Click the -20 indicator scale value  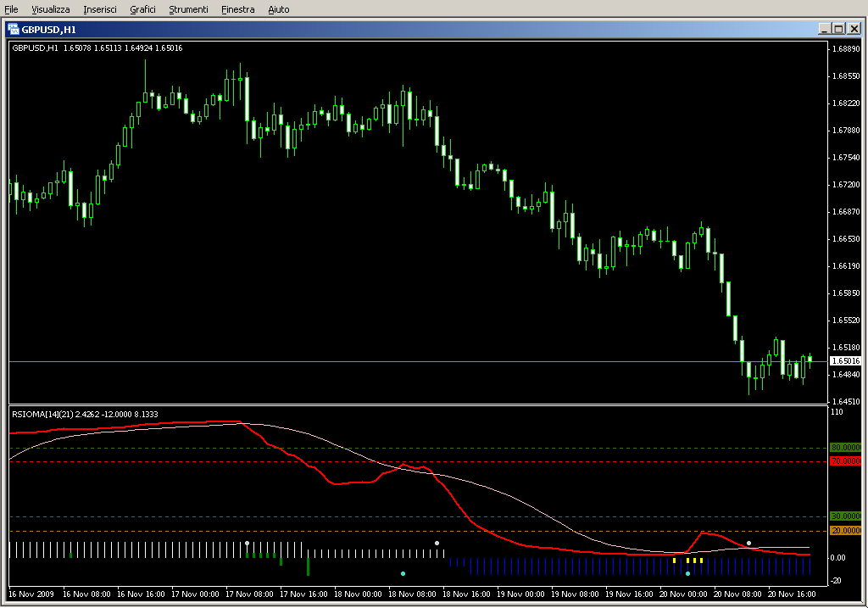click(x=837, y=580)
